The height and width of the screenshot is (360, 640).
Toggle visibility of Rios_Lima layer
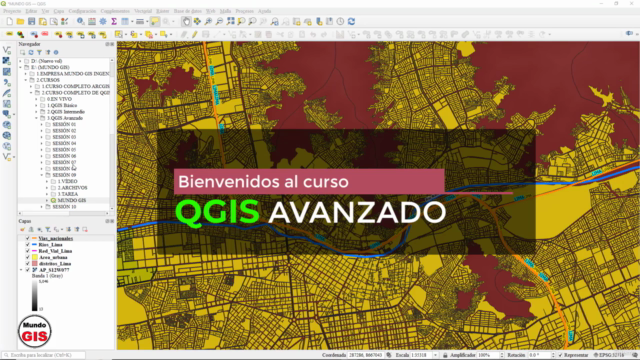(28, 245)
